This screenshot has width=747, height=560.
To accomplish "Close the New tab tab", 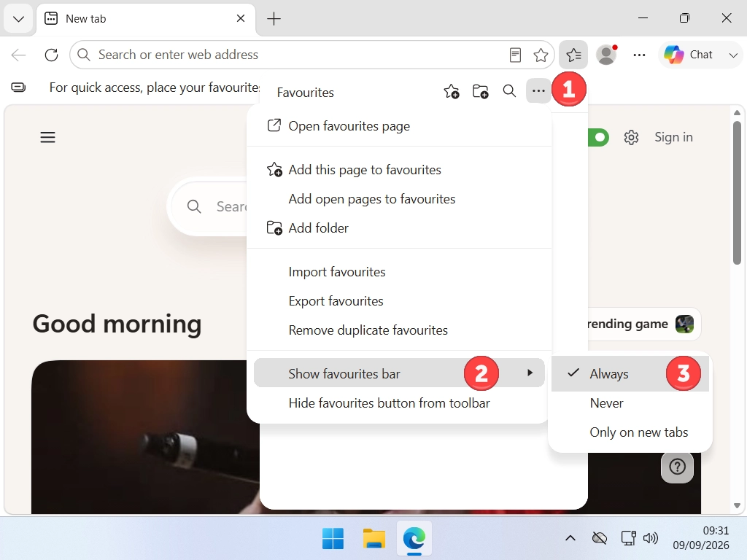I will click(x=241, y=18).
